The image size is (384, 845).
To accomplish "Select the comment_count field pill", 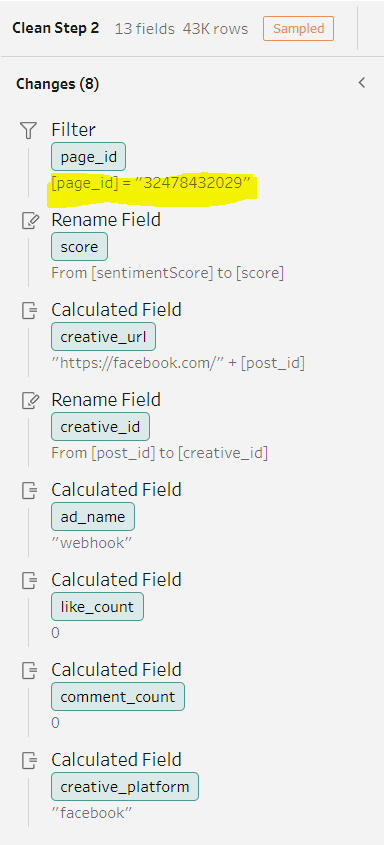I will pos(118,697).
